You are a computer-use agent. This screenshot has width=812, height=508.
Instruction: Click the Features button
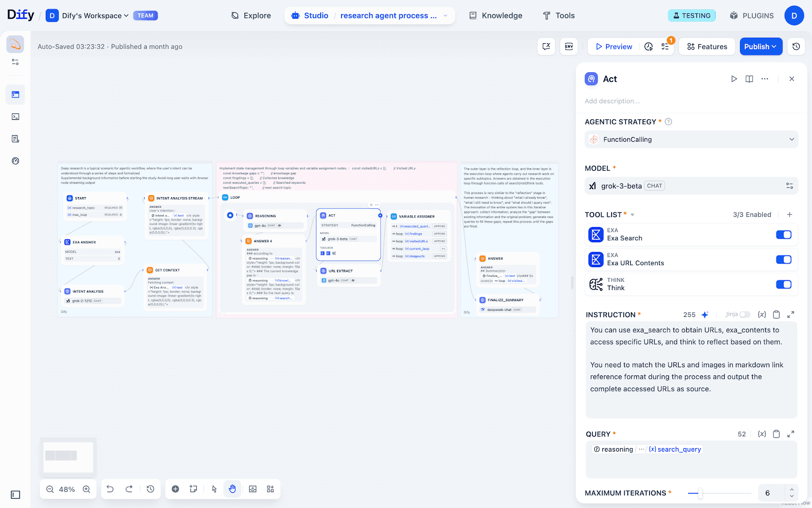click(x=707, y=47)
